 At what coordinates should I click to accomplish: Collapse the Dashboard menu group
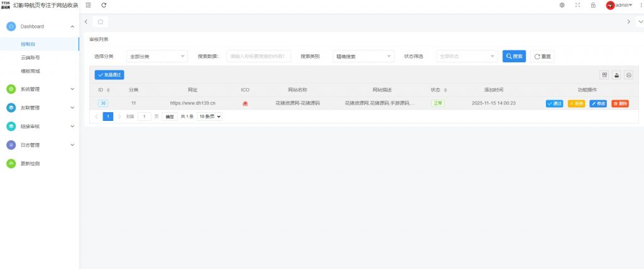[72, 26]
